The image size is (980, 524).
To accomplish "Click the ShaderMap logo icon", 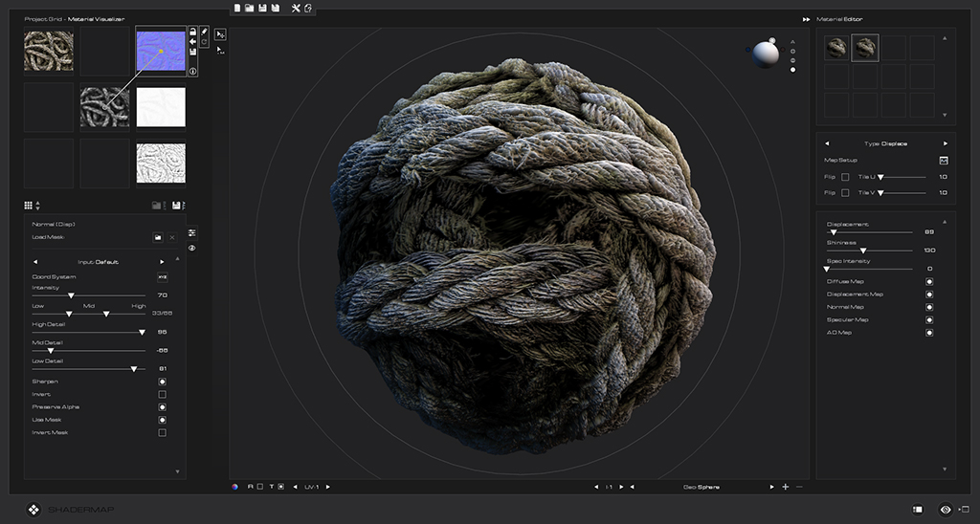I will tap(33, 510).
